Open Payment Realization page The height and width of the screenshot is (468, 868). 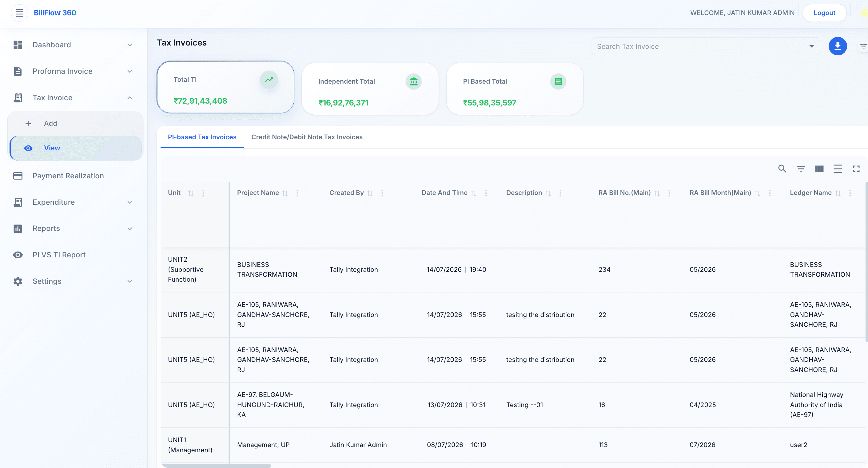[x=74, y=176]
